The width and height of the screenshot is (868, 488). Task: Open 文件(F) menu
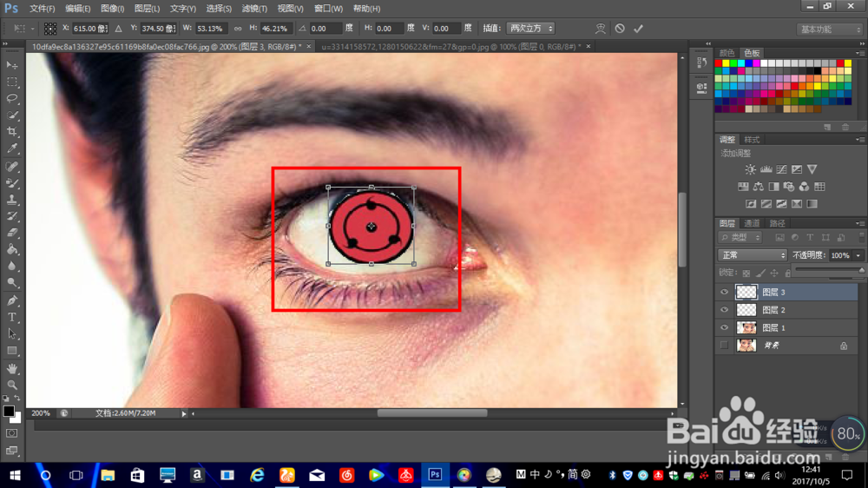(42, 9)
